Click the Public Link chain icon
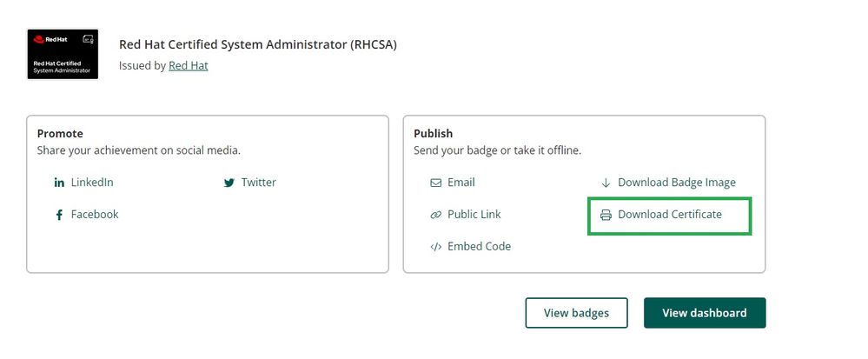 tap(436, 215)
